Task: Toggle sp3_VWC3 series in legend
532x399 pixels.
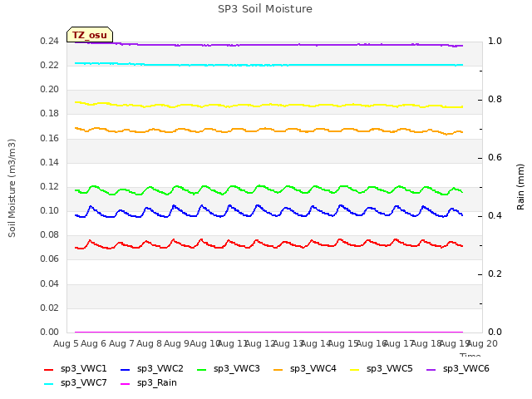Action: point(229,369)
